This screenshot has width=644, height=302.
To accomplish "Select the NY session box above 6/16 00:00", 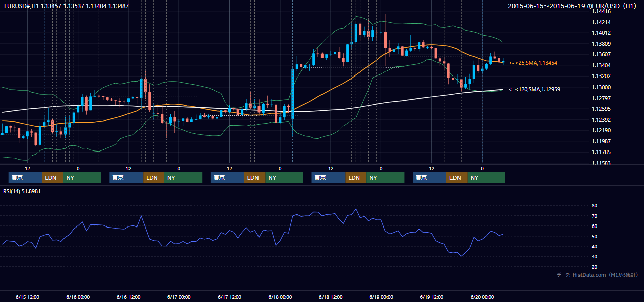I will click(x=82, y=178).
